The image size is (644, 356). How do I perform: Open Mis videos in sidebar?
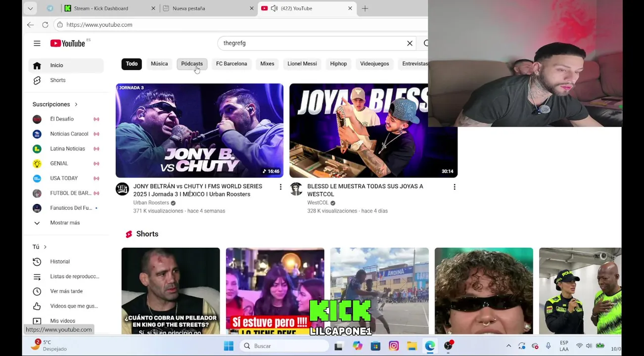pos(67,321)
